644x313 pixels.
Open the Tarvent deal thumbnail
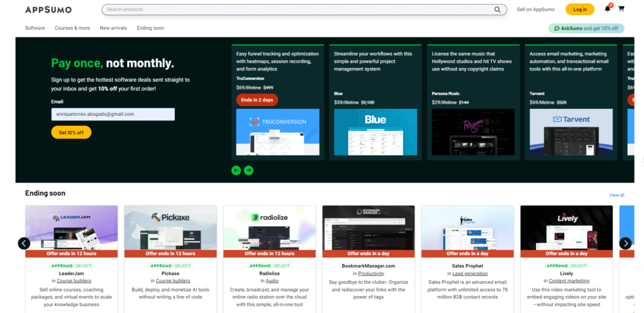coord(571,132)
